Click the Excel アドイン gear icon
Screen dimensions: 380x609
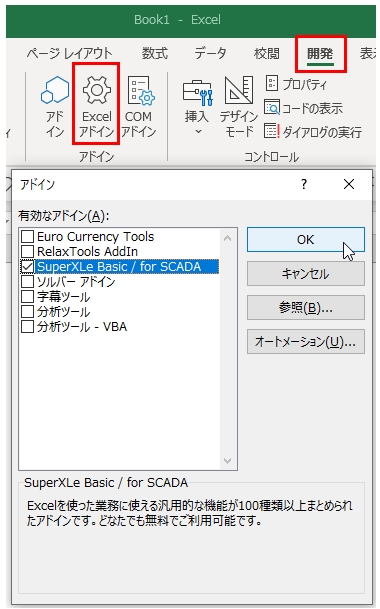96,90
